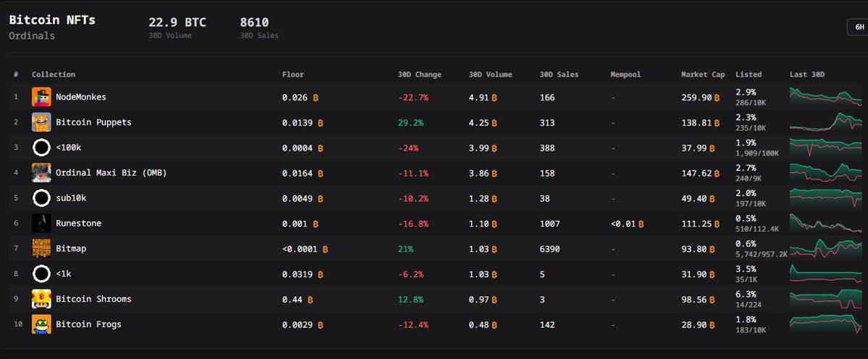Click the Bitcoin symbol beside Runestone mempool <0.01
Screen dimensions: 868x359
[x=641, y=224]
